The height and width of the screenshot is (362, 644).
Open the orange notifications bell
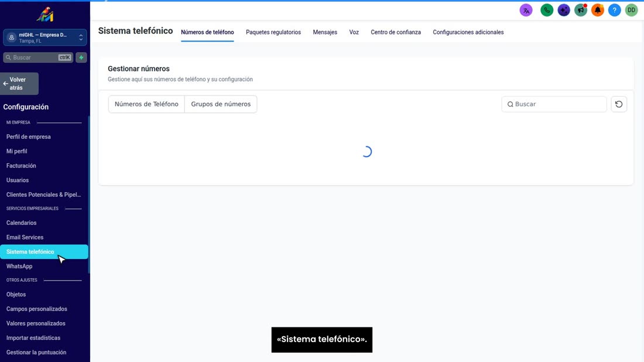598,11
